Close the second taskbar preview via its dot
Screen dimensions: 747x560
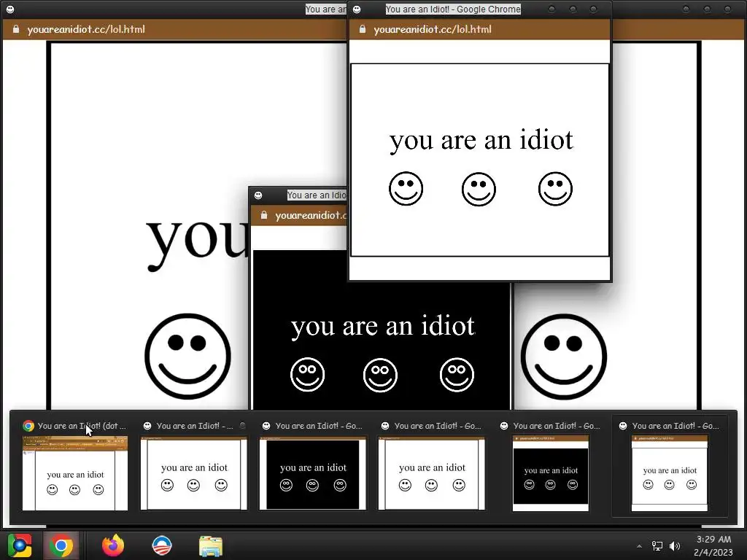[242, 426]
